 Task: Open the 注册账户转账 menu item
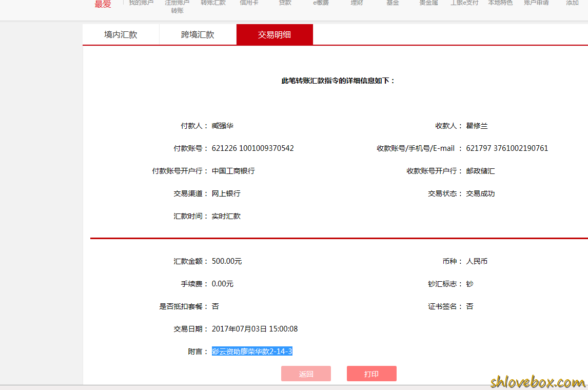[x=177, y=6]
